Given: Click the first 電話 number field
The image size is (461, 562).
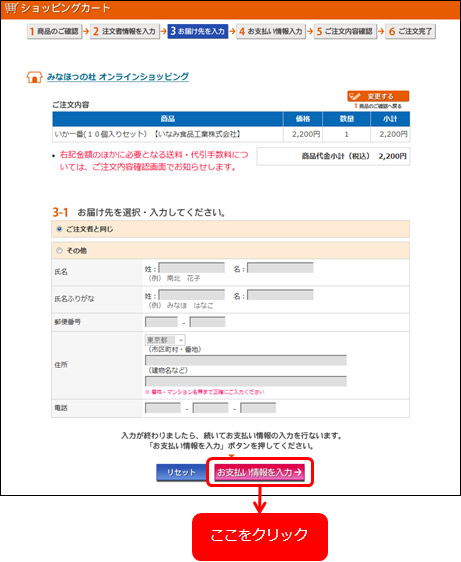Looking at the screenshot, I should [163, 408].
